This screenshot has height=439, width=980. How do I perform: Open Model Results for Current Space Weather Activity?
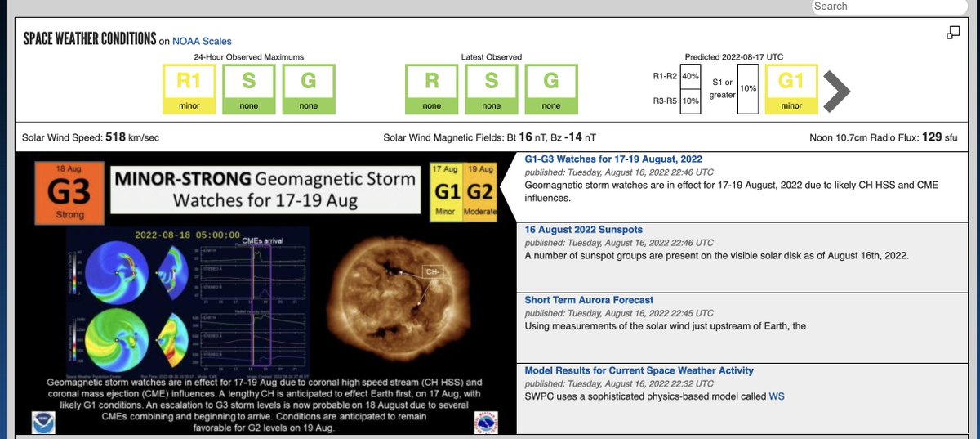[639, 370]
